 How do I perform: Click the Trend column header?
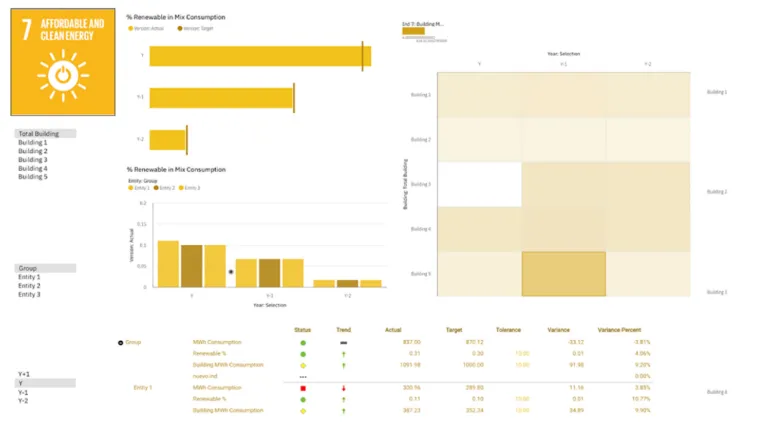click(x=344, y=330)
